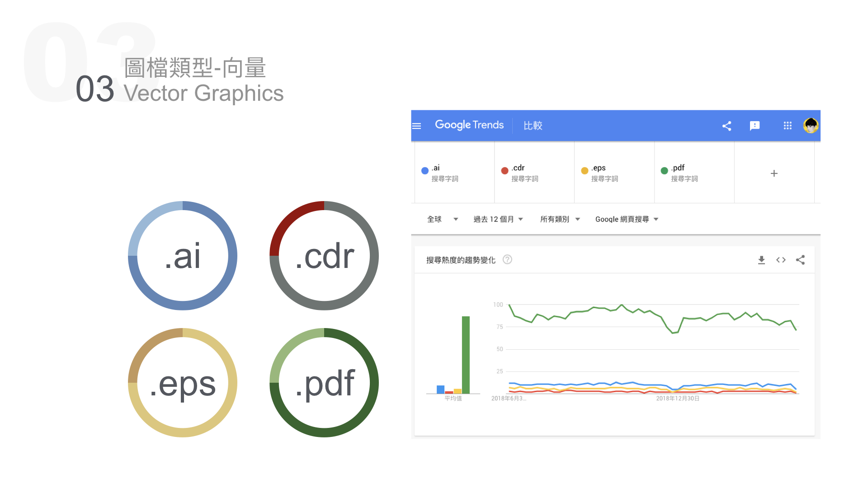This screenshot has width=868, height=488.
Task: Click the blue dot next to the .ai term
Action: [424, 170]
